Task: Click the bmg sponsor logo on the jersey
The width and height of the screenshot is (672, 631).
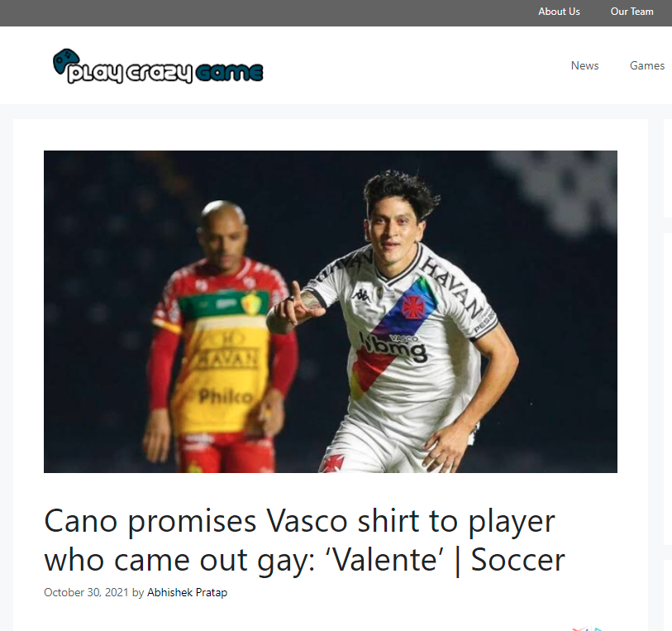Action: tap(393, 348)
